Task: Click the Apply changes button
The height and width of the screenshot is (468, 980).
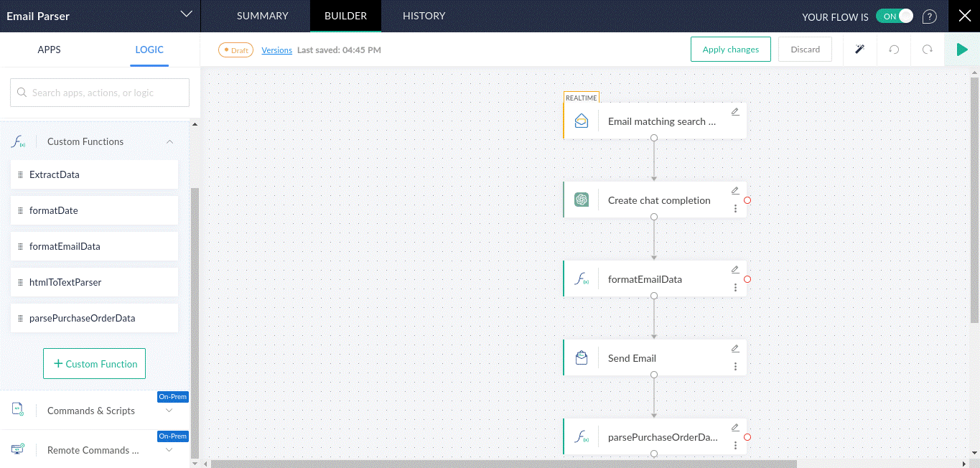Action: [730, 50]
